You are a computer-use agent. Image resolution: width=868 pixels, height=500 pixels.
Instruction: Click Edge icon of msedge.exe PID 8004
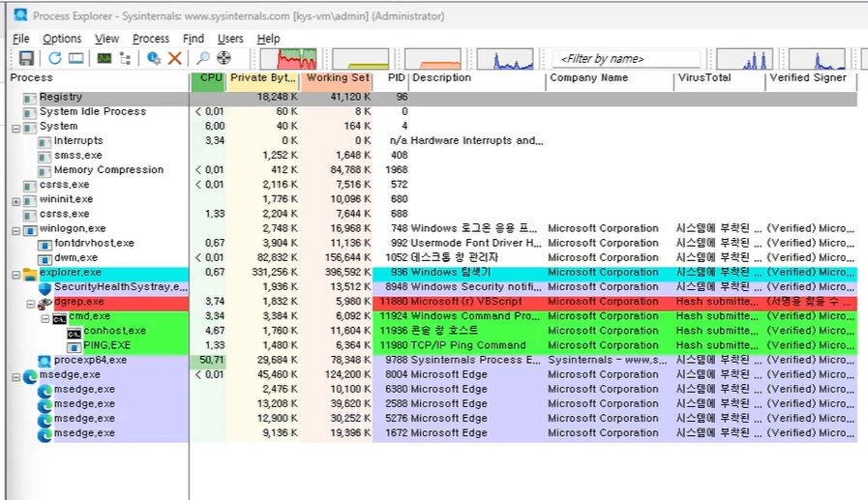tap(30, 376)
